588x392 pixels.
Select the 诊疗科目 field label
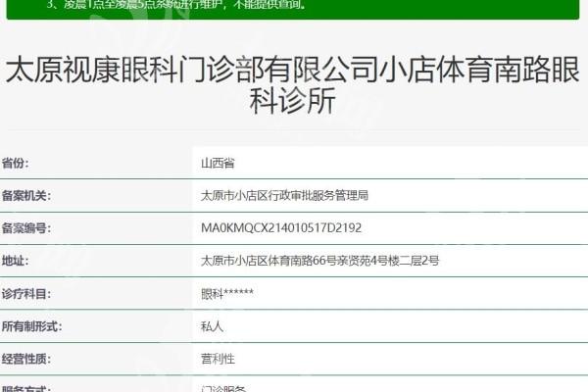click(x=25, y=293)
